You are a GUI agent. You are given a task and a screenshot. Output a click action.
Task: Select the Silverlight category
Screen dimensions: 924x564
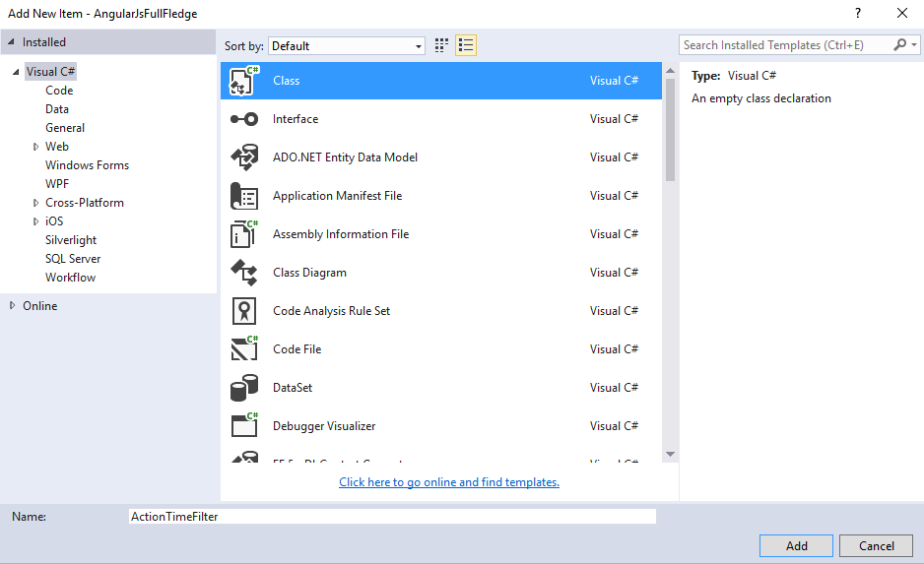pyautogui.click(x=71, y=240)
